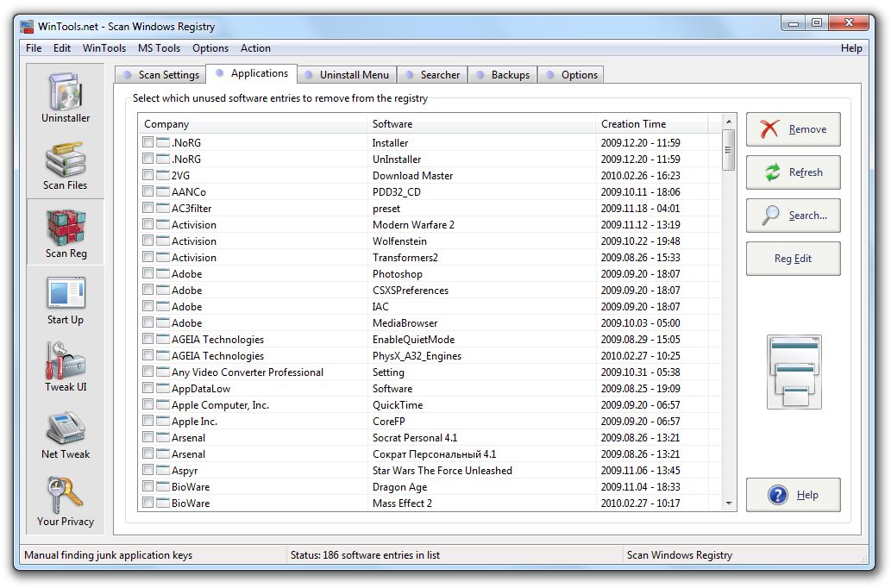Check the Adobe Photoshop entry
Image resolution: width=891 pixels, height=588 pixels.
click(x=148, y=273)
